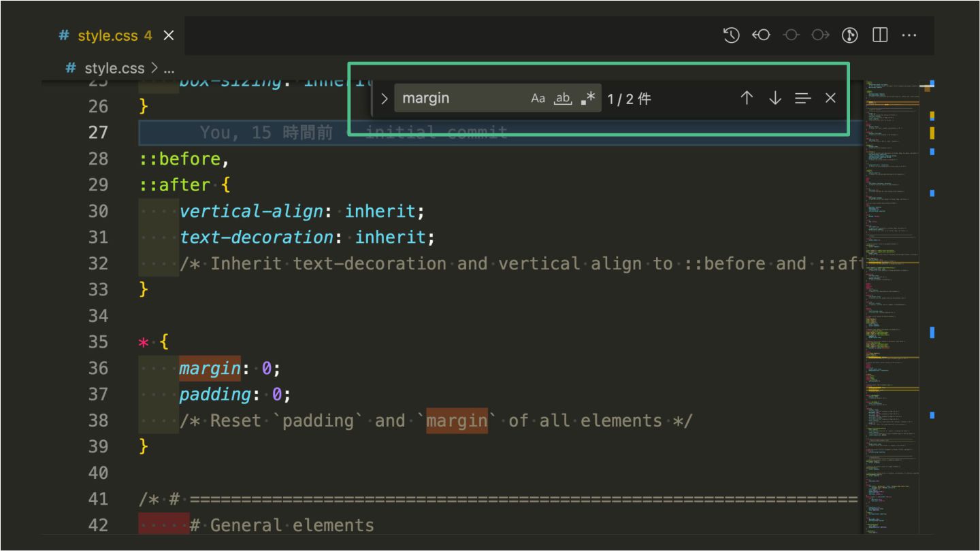Open changes with the git compare icon

point(850,35)
